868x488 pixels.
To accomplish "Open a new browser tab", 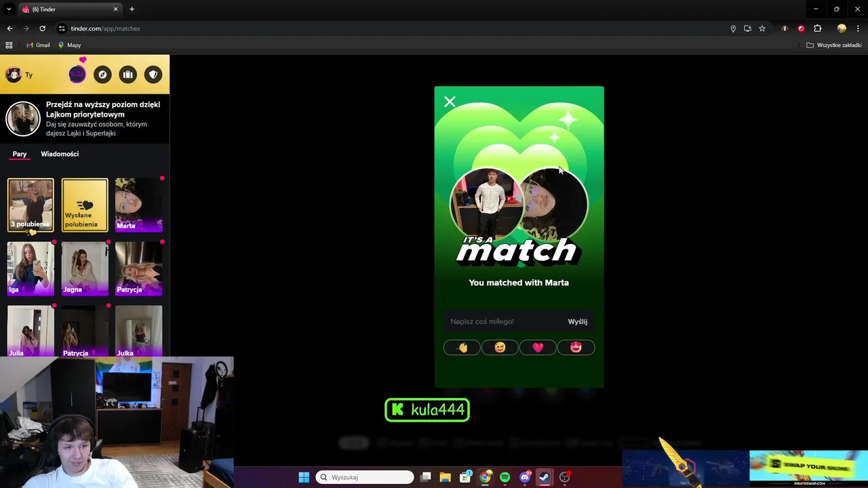I will click(132, 9).
